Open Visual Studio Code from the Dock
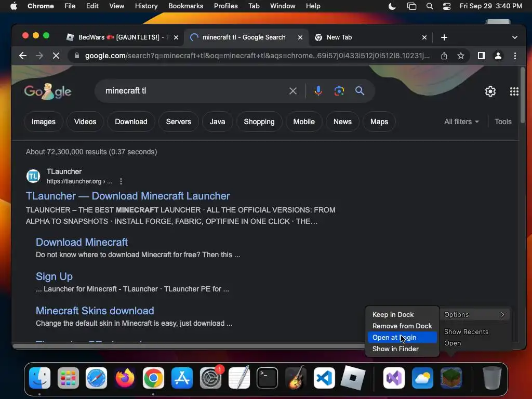 (x=324, y=378)
